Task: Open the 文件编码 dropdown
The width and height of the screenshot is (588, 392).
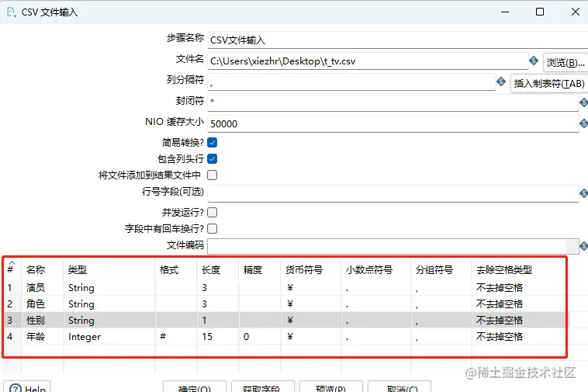Action: click(x=572, y=246)
